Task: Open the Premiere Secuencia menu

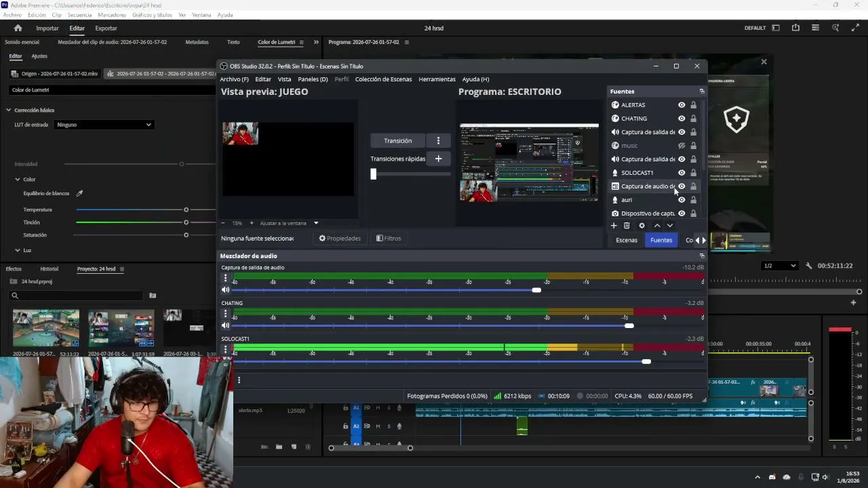Action: click(x=79, y=15)
